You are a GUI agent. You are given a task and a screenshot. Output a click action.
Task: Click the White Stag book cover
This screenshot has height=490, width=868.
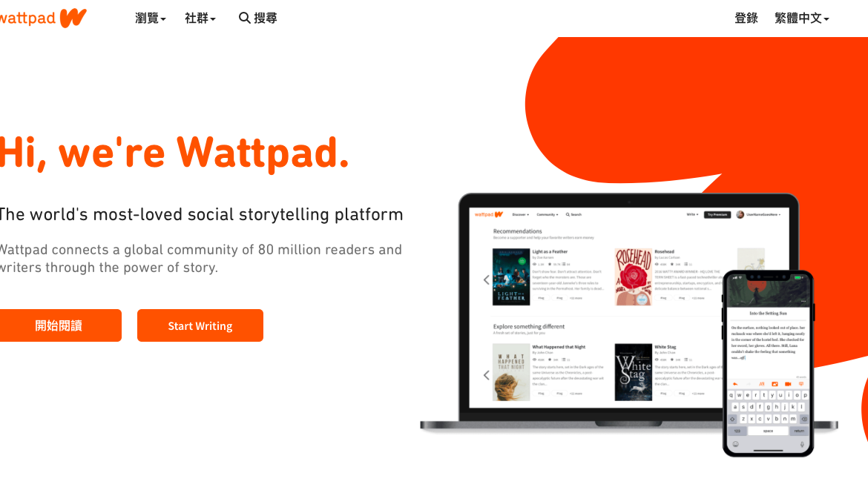click(634, 372)
